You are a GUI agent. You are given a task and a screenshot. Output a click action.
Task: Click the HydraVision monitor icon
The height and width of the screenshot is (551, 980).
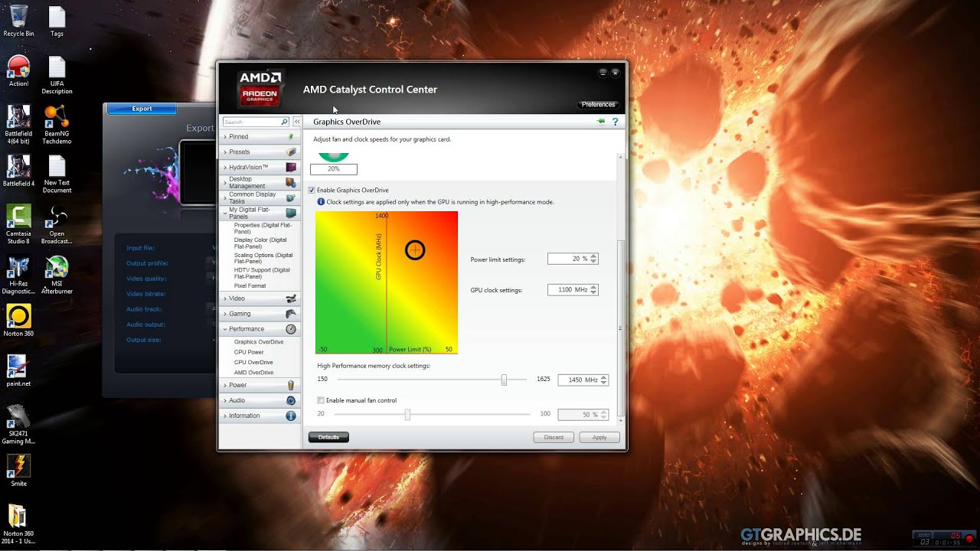pos(291,167)
